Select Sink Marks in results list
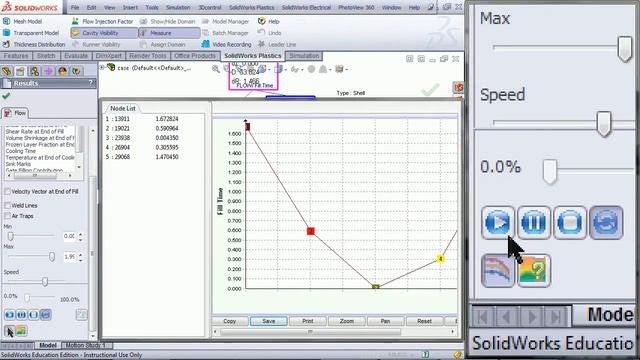Image resolution: width=640 pixels, height=360 pixels. (18, 164)
